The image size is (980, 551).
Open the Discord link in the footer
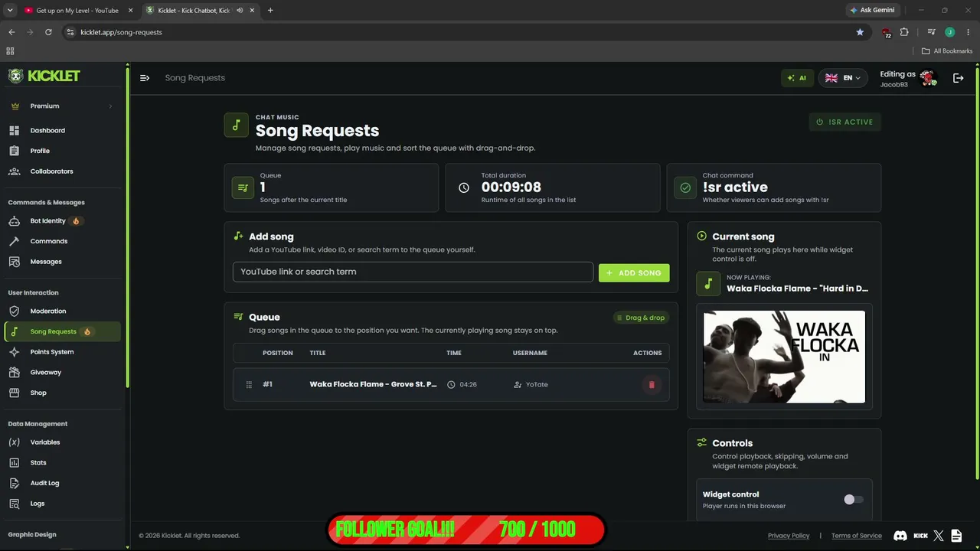(x=900, y=536)
